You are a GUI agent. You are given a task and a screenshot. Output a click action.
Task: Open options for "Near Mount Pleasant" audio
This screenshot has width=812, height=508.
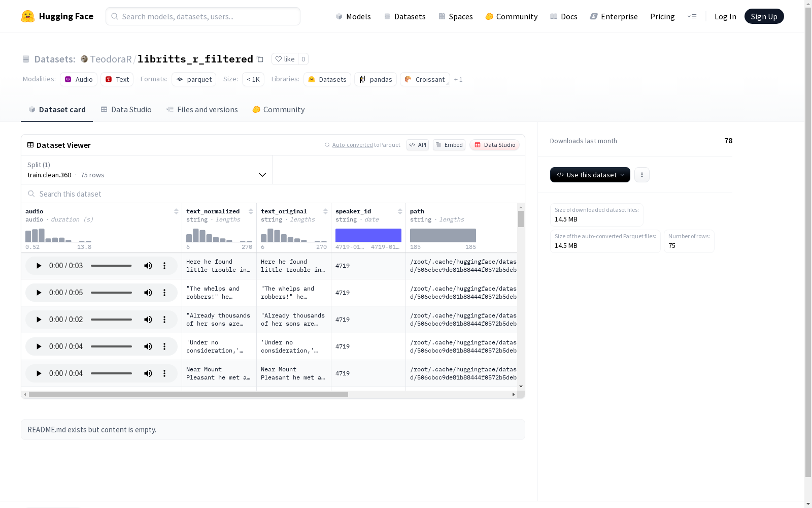click(x=164, y=373)
